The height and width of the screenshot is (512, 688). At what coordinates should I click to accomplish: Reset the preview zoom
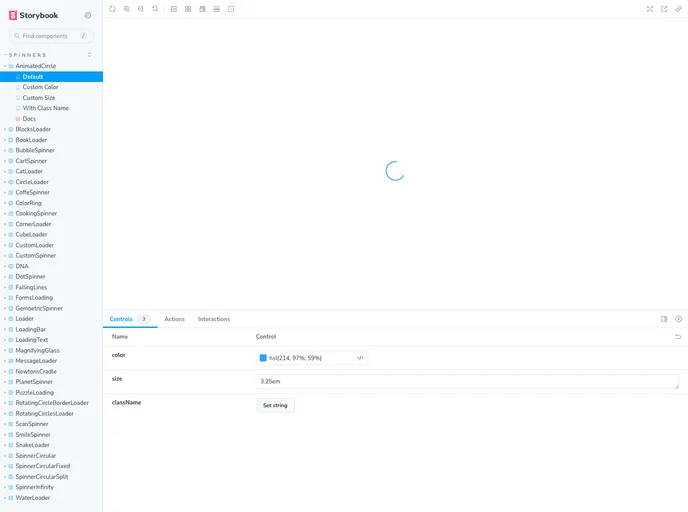(155, 9)
